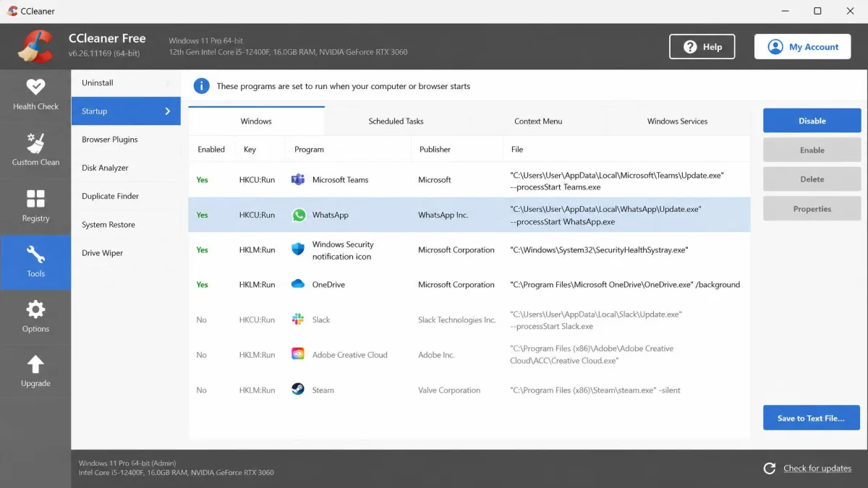Click the WhatsApp Inc. publisher cell
Viewport: 868px width, 488px height.
click(x=443, y=215)
